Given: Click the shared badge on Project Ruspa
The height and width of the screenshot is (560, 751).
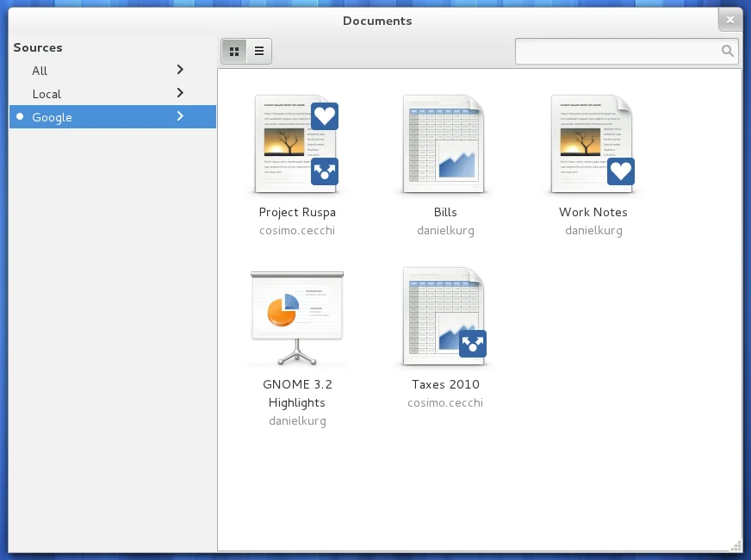Looking at the screenshot, I should (325, 171).
